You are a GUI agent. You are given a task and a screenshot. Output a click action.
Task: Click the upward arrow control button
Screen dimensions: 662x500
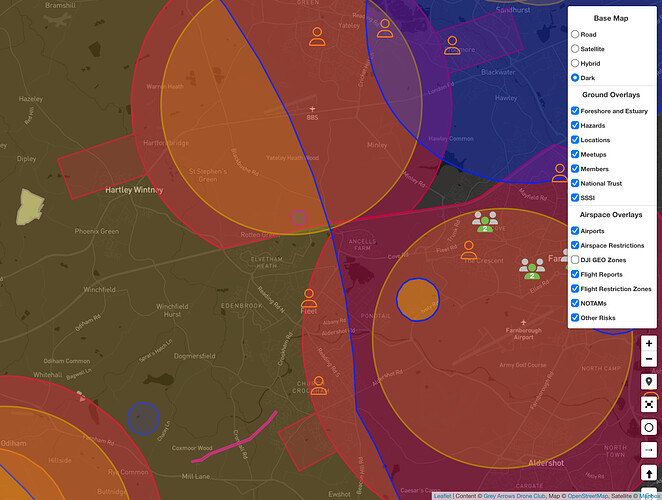point(649,473)
